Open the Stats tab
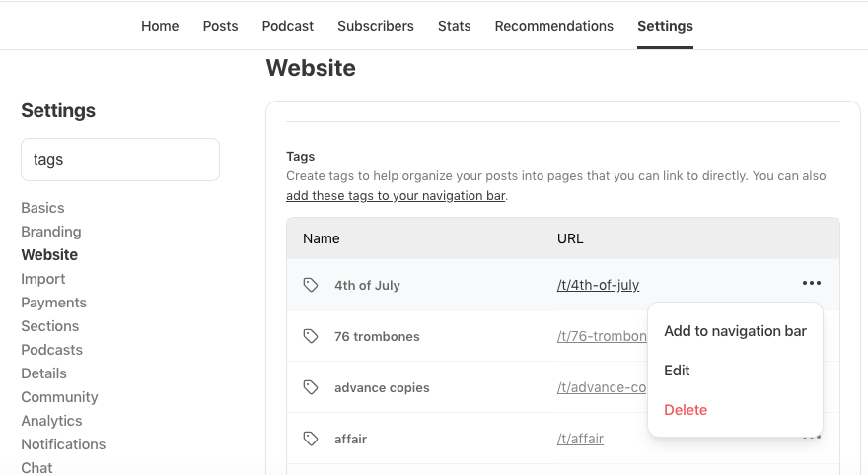The width and height of the screenshot is (868, 475). point(455,26)
